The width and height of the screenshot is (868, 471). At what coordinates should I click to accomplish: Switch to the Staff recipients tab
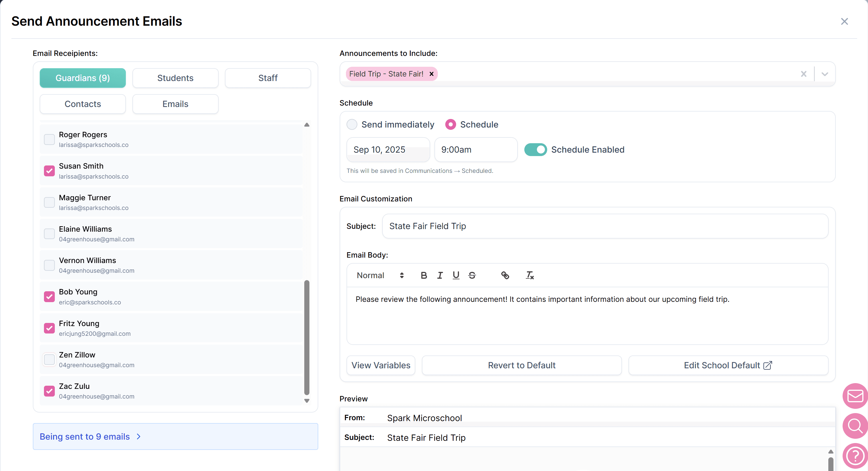[x=267, y=78]
